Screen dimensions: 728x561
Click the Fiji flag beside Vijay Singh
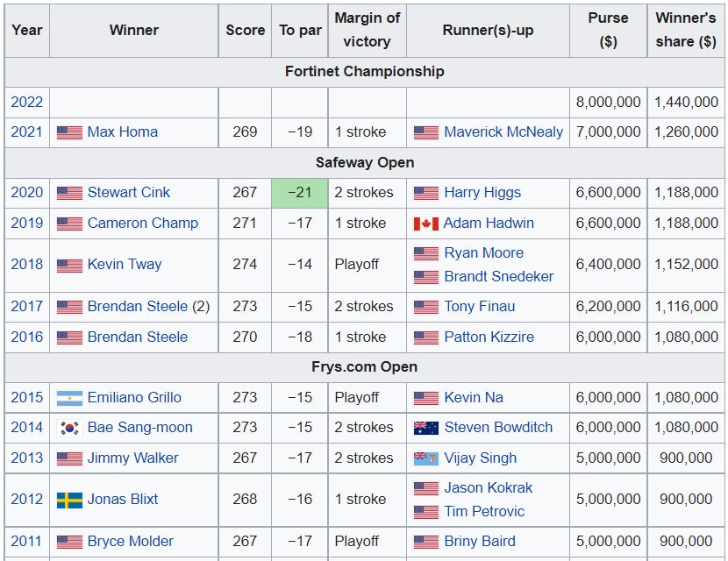425,458
